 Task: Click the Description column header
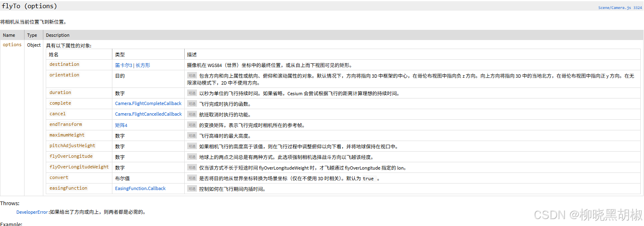(58, 36)
